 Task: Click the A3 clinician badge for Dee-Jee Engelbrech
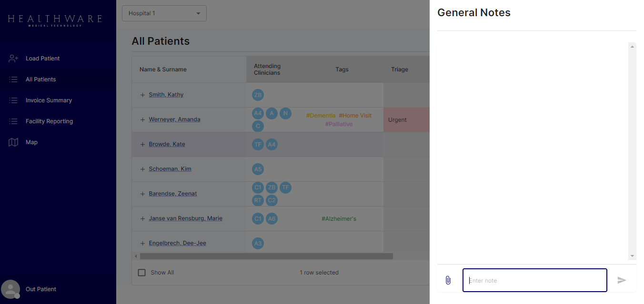(258, 243)
